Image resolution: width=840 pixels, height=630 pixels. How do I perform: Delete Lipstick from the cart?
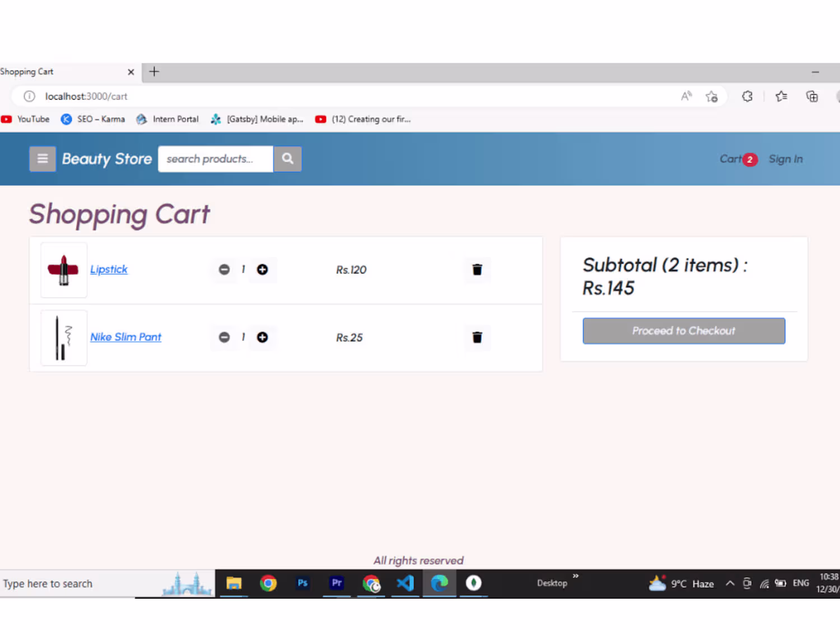pos(477,270)
